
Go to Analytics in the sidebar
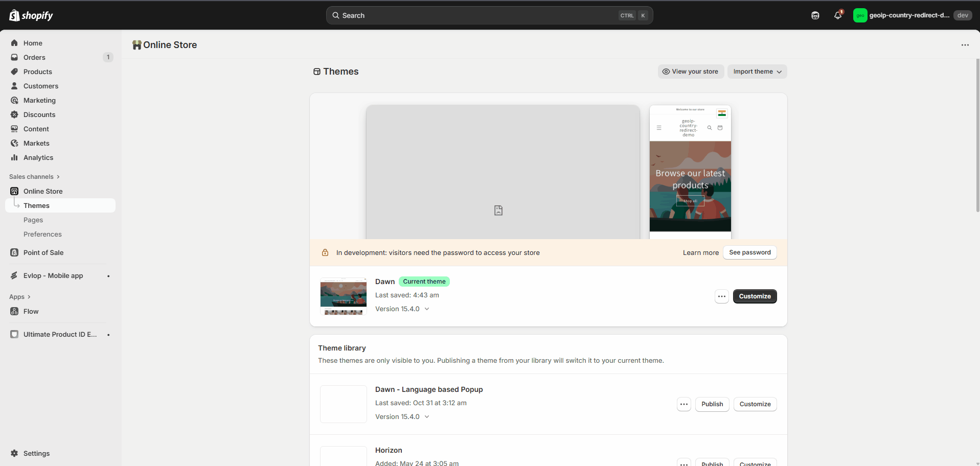[38, 157]
